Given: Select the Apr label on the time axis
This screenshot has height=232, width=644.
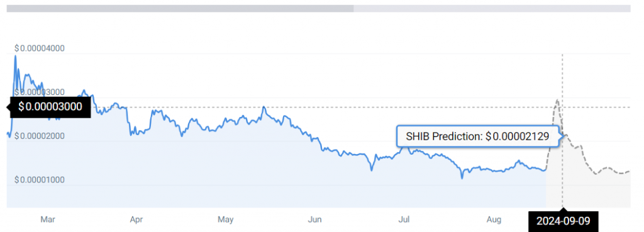Looking at the screenshot, I should click(x=136, y=219).
